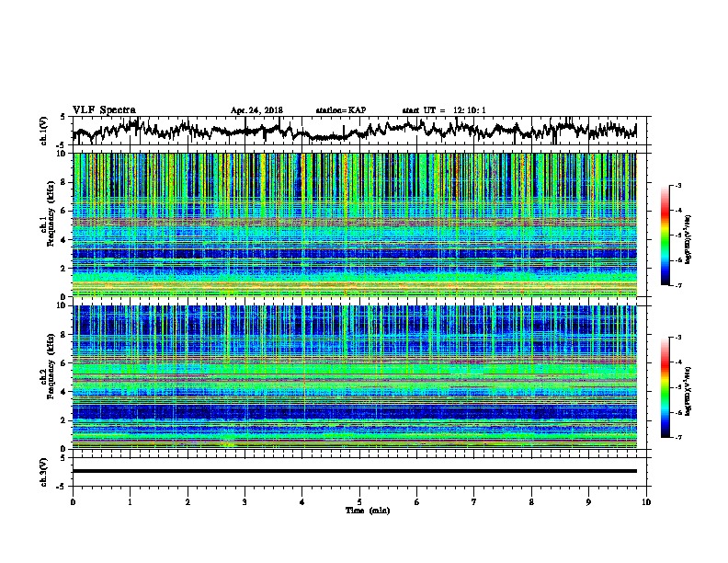
Task: Click the "5" tick on ch.1(V) axis
Action: point(63,117)
